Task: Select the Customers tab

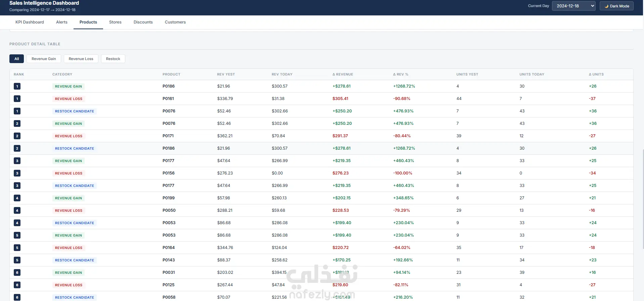Action: point(175,22)
